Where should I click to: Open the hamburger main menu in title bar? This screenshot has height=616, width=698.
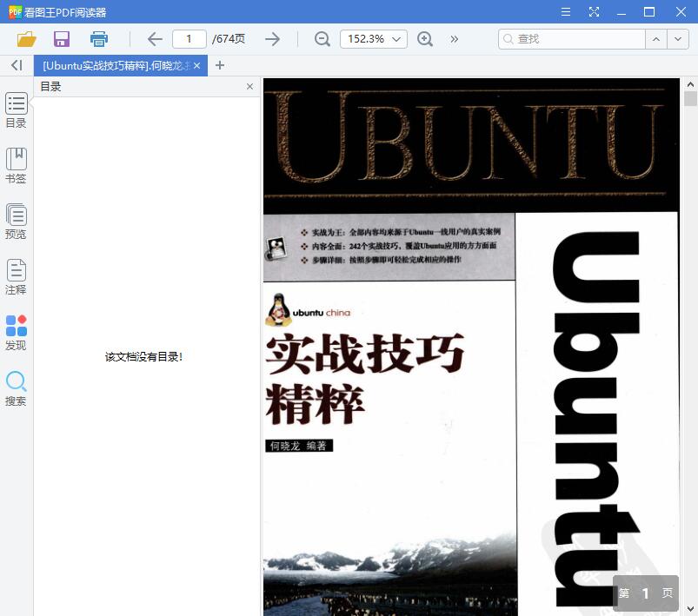tap(565, 11)
